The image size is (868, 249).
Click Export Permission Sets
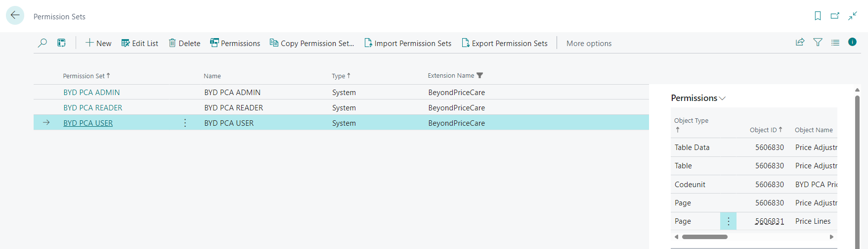tap(504, 44)
